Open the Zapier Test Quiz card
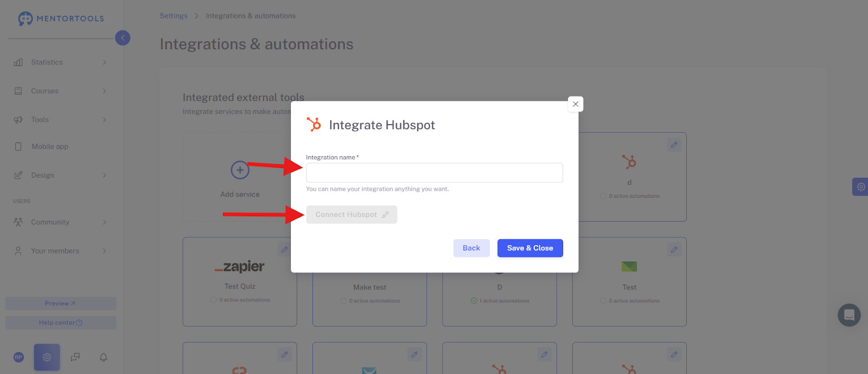 tap(240, 282)
